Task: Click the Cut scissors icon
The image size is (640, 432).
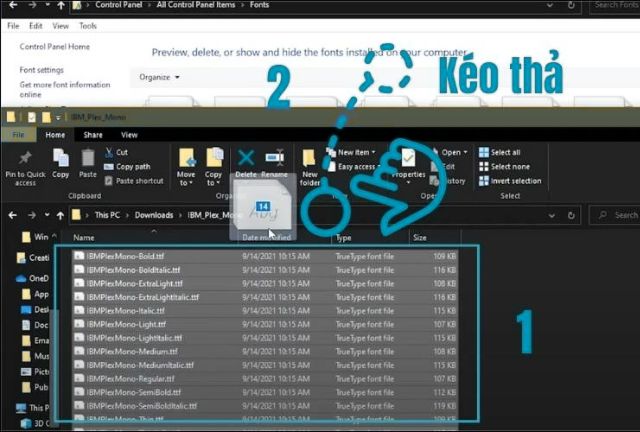Action: click(x=109, y=152)
